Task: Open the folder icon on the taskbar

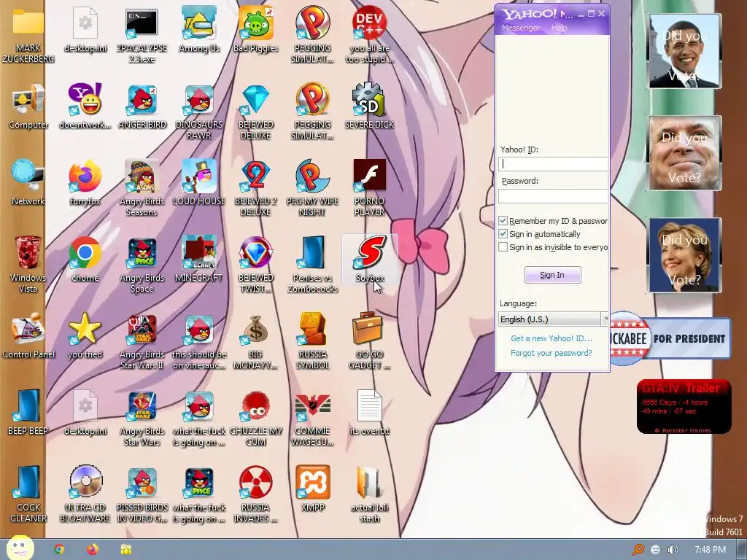Action: pos(125,550)
